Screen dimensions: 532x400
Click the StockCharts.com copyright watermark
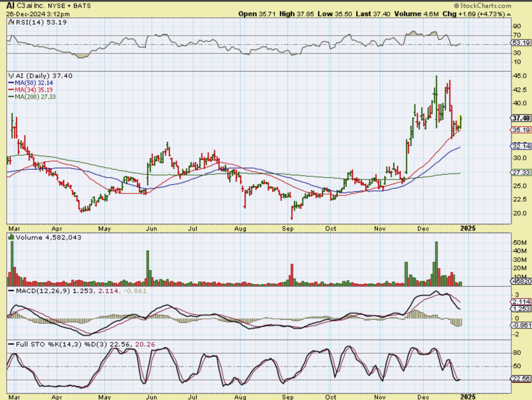pos(482,5)
